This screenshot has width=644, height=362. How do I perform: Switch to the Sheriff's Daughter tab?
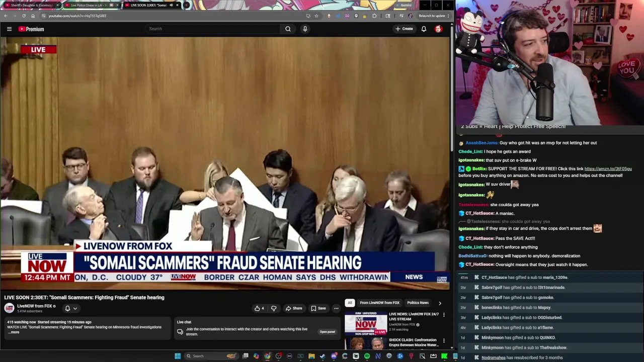click(x=31, y=6)
